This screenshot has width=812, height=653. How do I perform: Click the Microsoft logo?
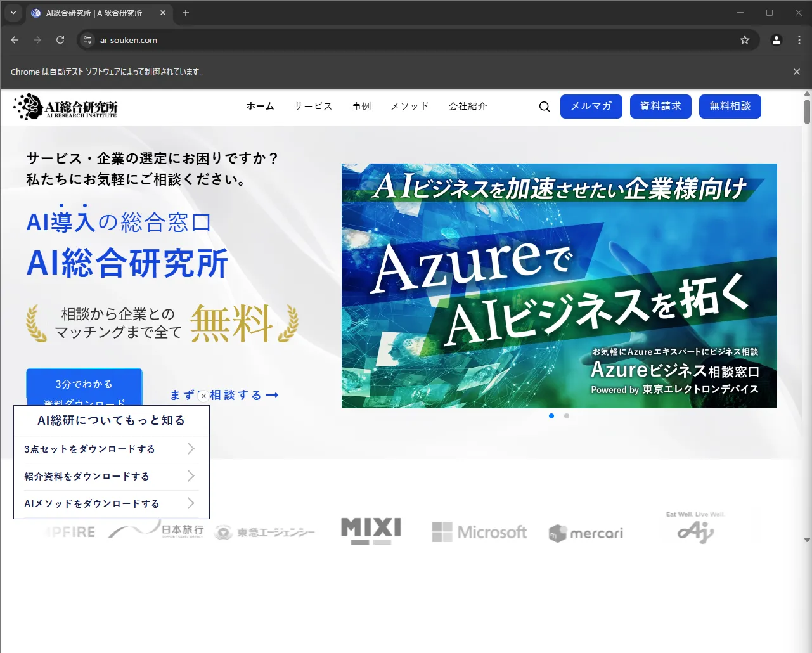pyautogui.click(x=479, y=532)
